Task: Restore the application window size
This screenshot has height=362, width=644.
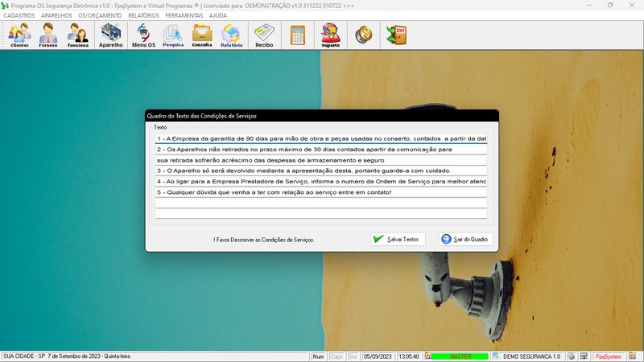Action: (x=610, y=6)
